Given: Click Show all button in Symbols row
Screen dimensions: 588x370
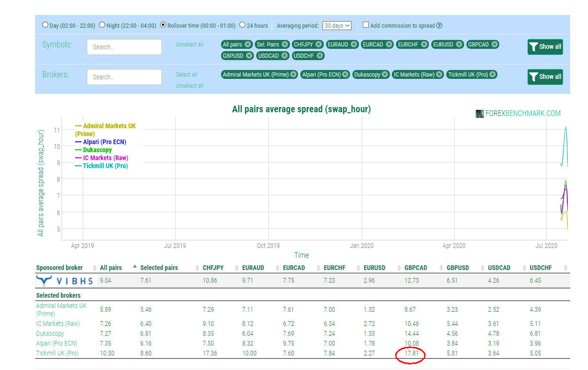Looking at the screenshot, I should click(x=545, y=47).
